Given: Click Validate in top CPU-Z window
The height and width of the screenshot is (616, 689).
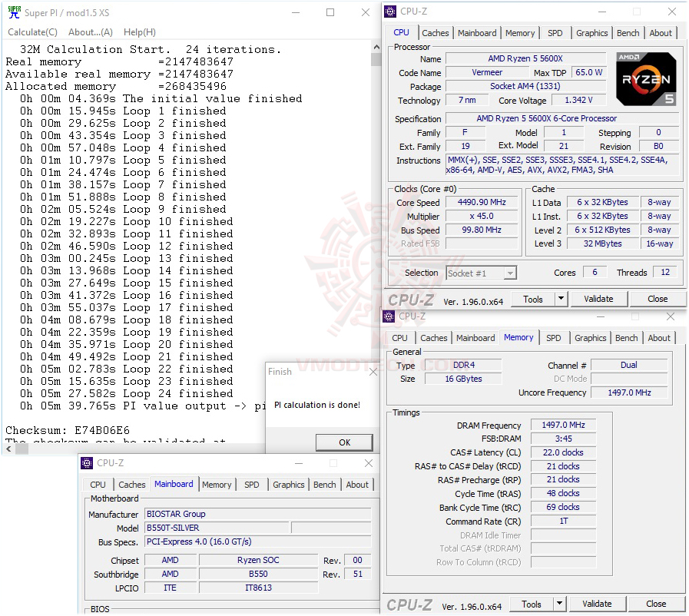Looking at the screenshot, I should click(598, 300).
